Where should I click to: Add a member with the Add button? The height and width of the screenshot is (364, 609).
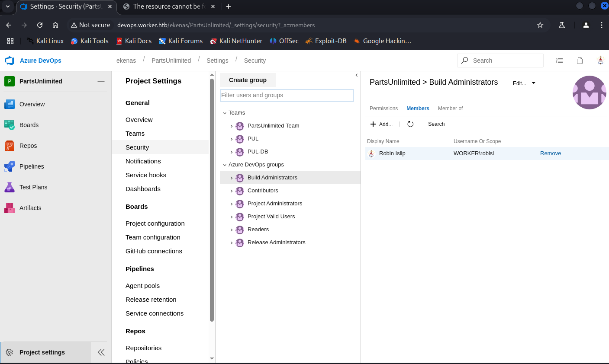pyautogui.click(x=381, y=124)
